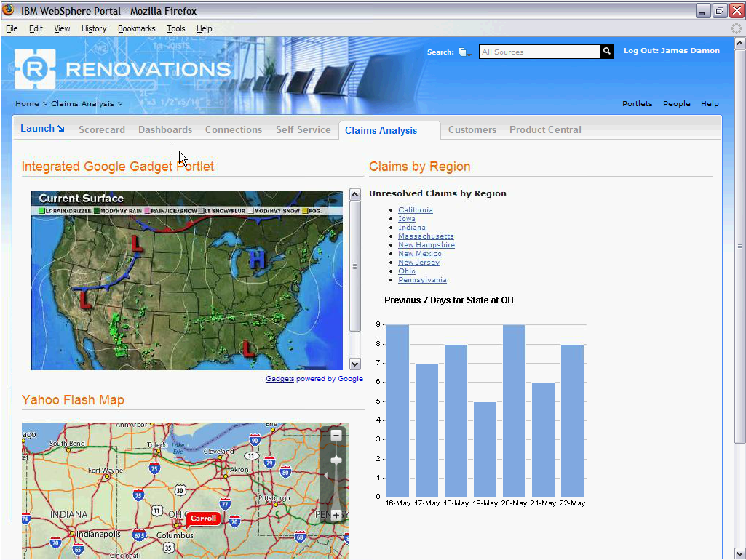Click the 16-May bar in chart

[x=397, y=411]
